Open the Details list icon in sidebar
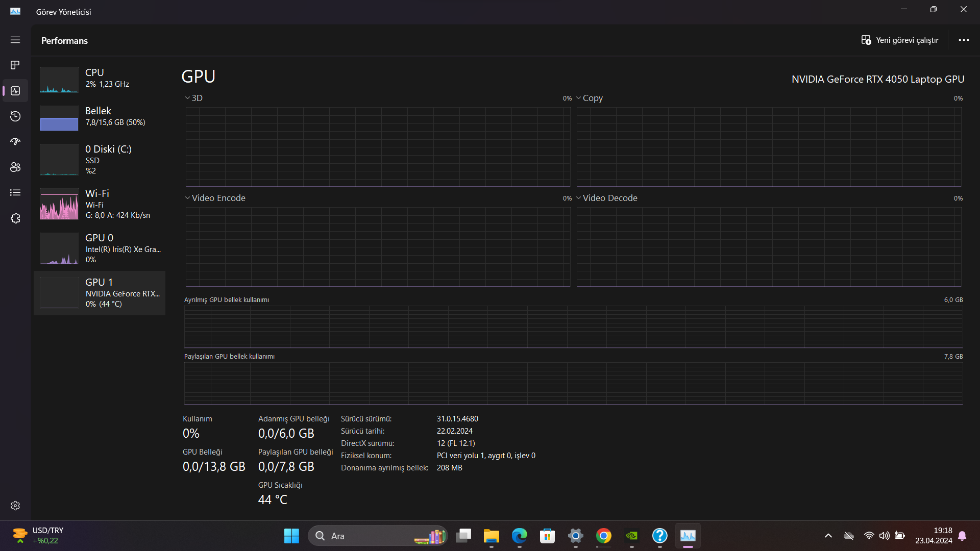 point(15,192)
